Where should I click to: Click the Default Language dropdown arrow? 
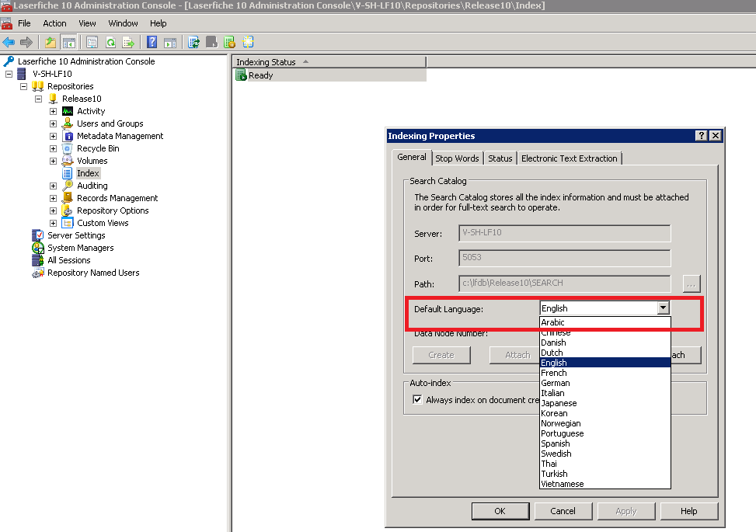(x=664, y=308)
